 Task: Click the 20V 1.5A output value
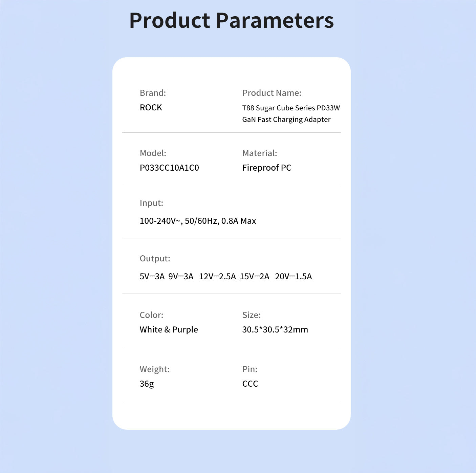click(x=293, y=276)
